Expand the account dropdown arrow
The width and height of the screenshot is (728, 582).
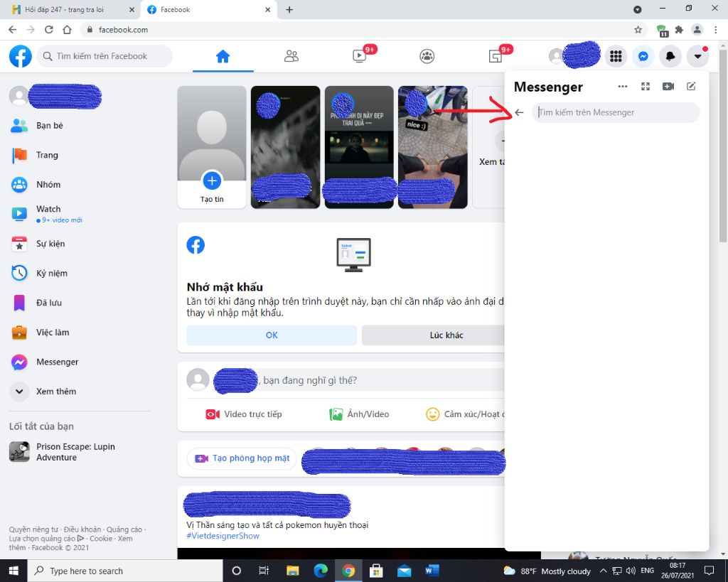point(697,56)
